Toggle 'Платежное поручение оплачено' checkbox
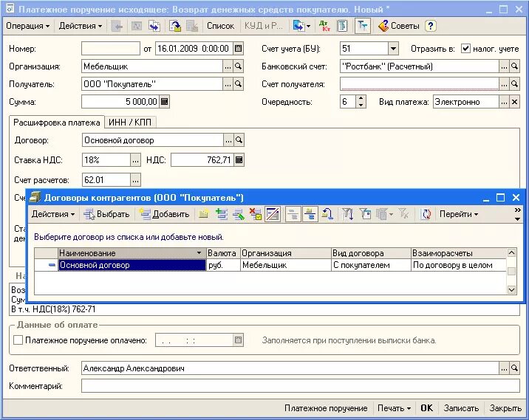 coord(18,340)
